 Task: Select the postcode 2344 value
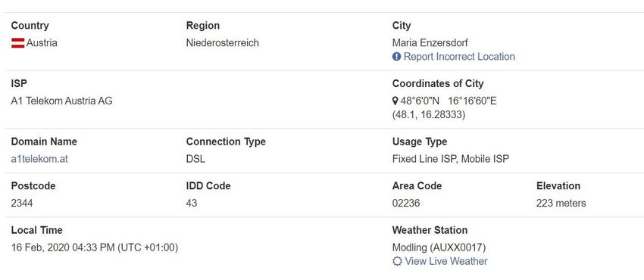coord(22,204)
